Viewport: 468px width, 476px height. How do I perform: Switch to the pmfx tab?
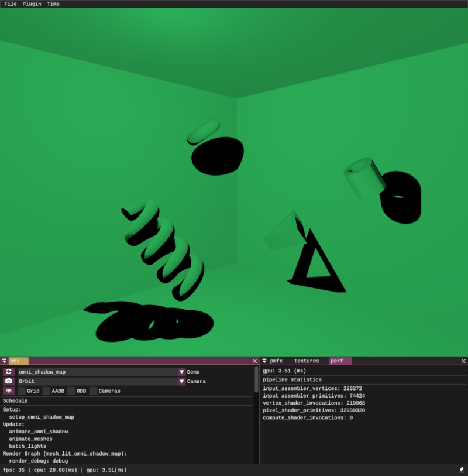click(276, 361)
